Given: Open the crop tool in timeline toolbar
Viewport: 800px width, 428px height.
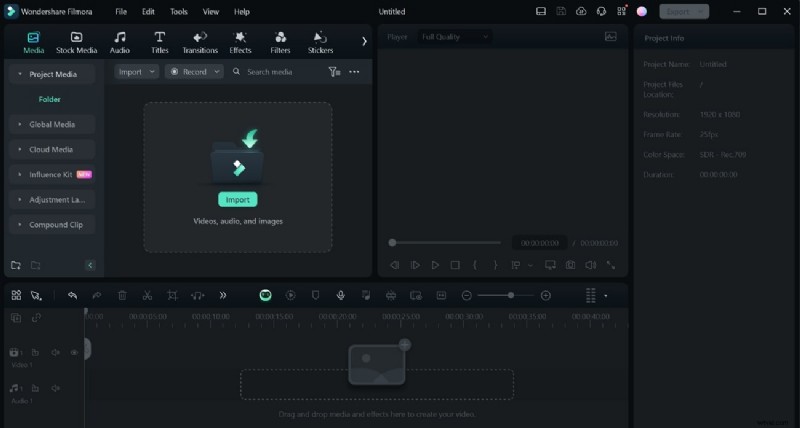Looking at the screenshot, I should pos(172,295).
